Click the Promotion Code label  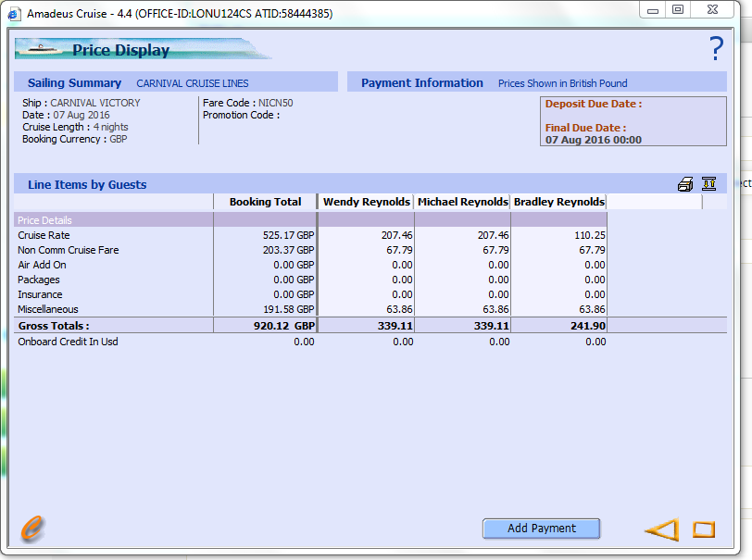(x=241, y=115)
